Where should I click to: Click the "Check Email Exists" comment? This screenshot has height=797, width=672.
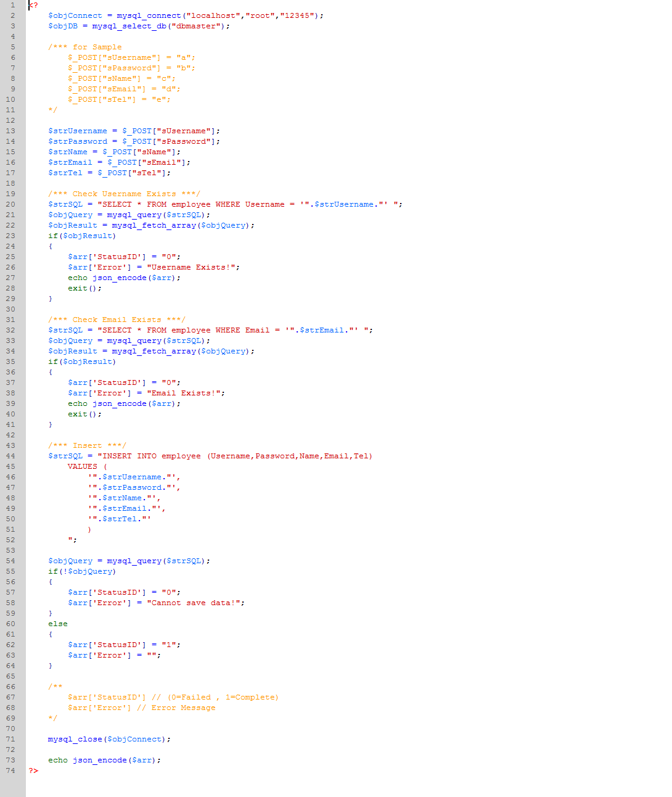[x=117, y=320]
